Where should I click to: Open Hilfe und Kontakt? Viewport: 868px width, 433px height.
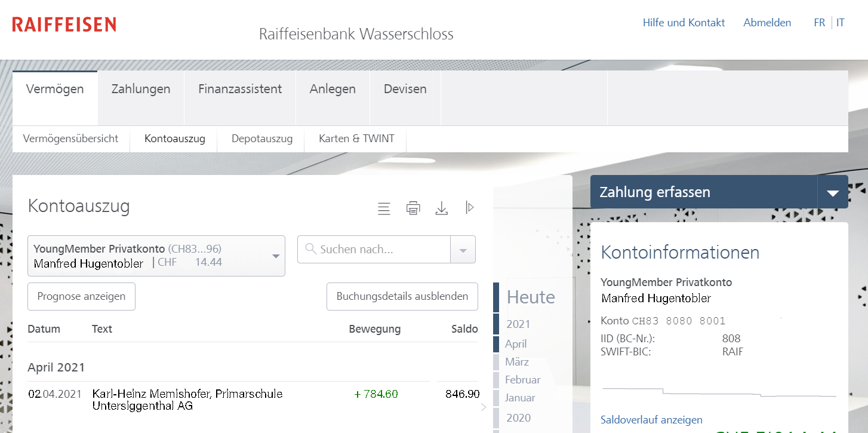pyautogui.click(x=684, y=23)
